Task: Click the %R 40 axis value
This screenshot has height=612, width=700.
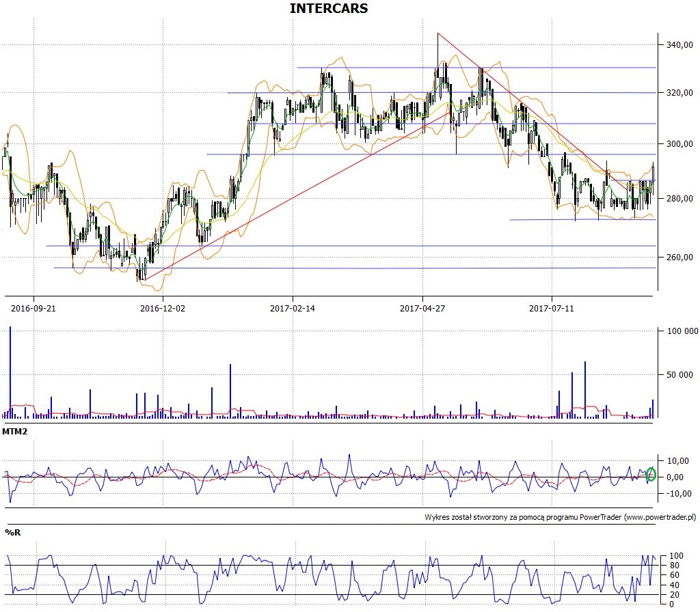Action: pos(675,585)
